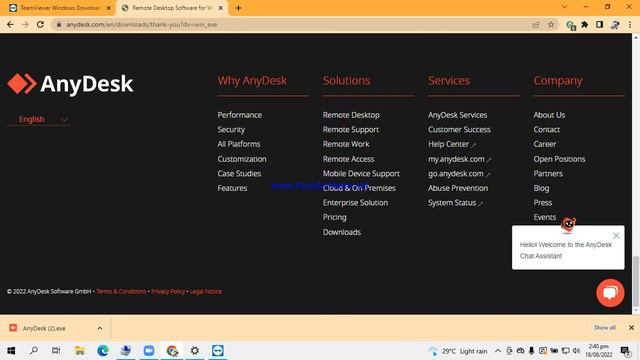Bookmark this page with star icon
640x360 pixels.
pyautogui.click(x=551, y=24)
